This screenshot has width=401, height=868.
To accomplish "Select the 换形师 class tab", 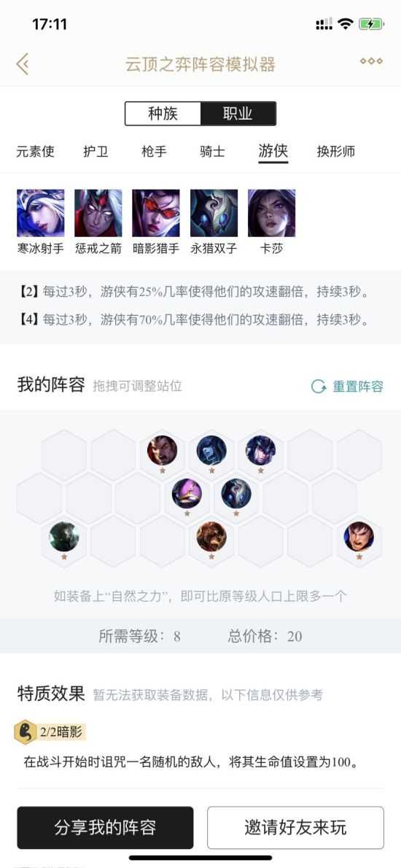I will pyautogui.click(x=335, y=151).
